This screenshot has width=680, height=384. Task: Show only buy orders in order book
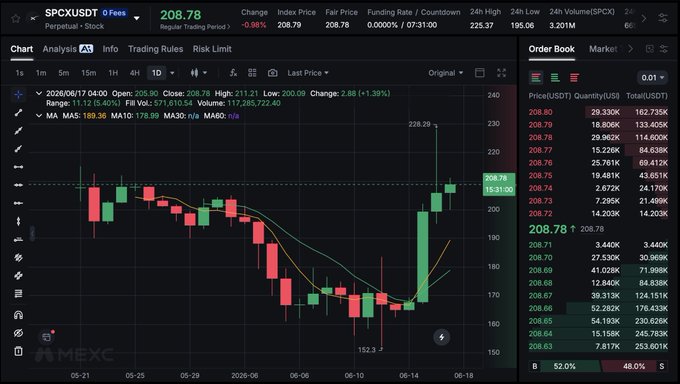555,78
